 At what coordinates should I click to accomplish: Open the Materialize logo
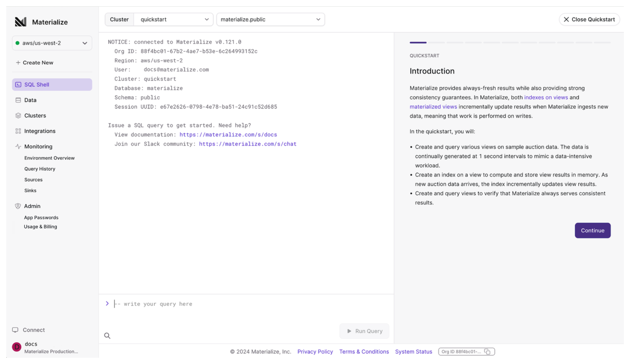point(21,21)
